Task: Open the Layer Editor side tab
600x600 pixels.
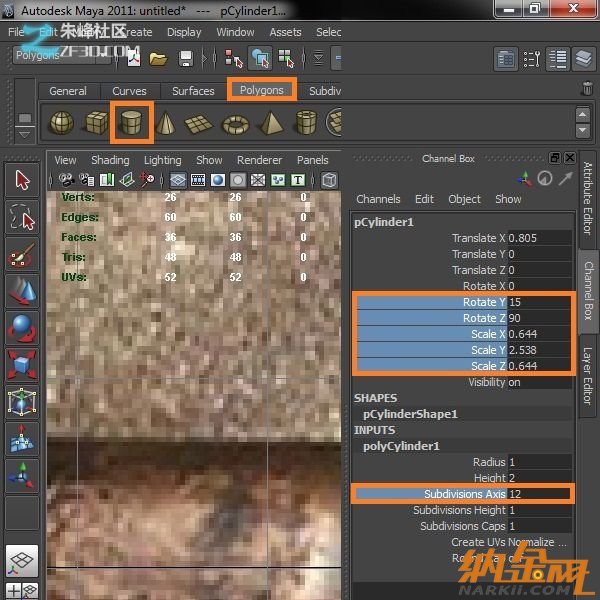Action: point(588,376)
